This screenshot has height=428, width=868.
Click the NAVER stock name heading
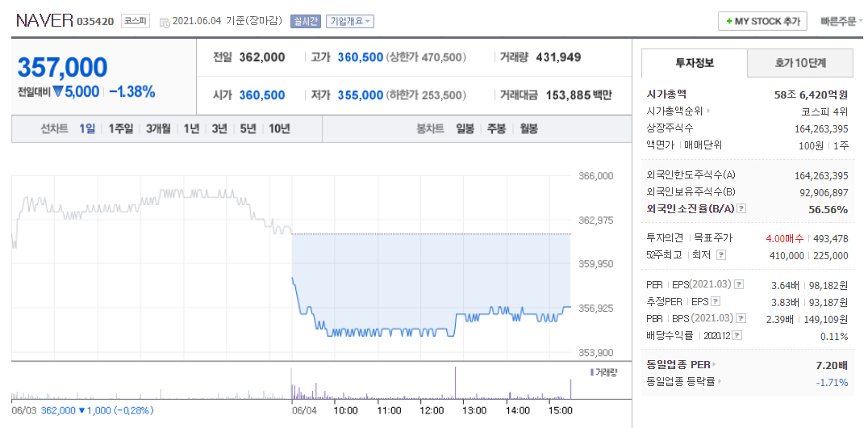point(44,21)
